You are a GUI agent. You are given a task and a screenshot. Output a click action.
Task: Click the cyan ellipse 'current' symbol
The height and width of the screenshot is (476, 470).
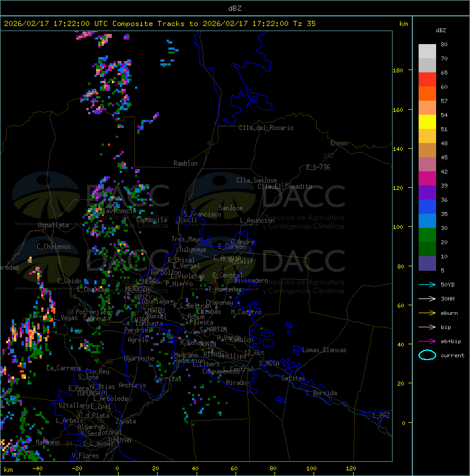tap(427, 355)
